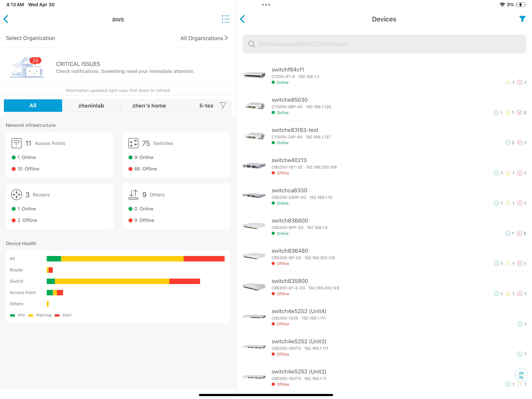Screen dimensions: 532x399
Task: Open device switch835900
Action: 384,287
